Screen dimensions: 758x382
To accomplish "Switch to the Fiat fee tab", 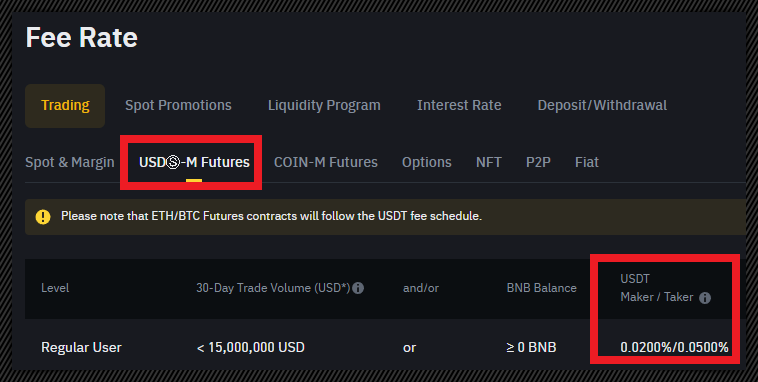I will (587, 162).
